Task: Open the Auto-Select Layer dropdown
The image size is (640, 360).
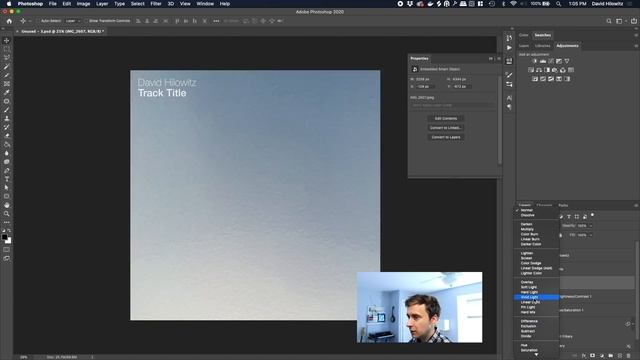Action: tap(73, 21)
